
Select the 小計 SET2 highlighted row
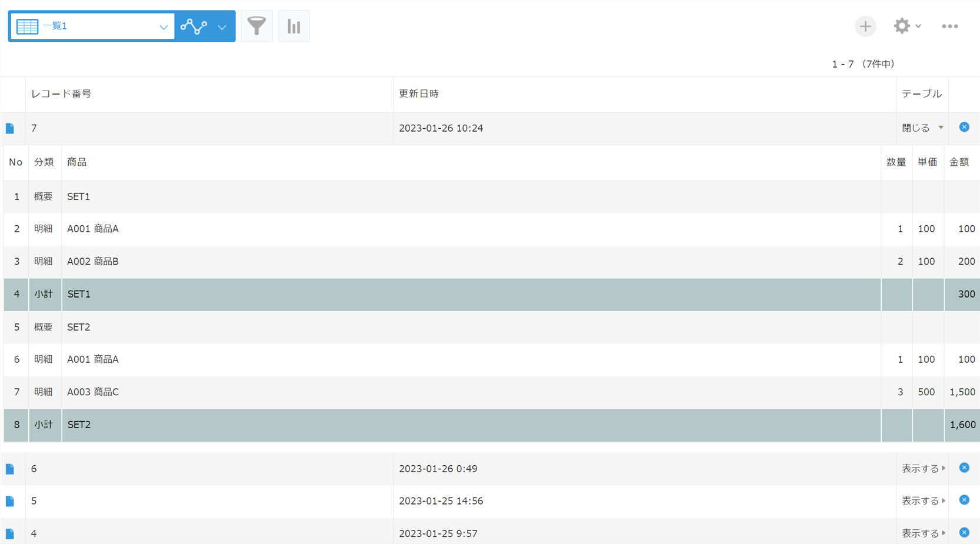tap(492, 425)
